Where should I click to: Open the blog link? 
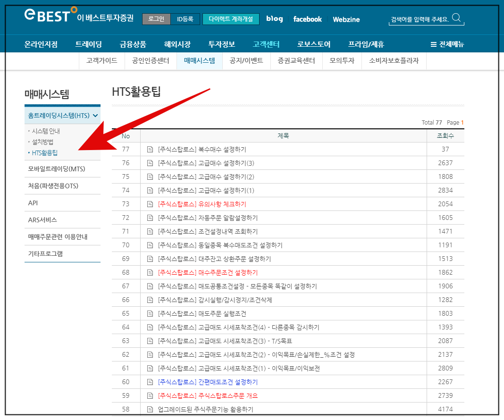275,19
